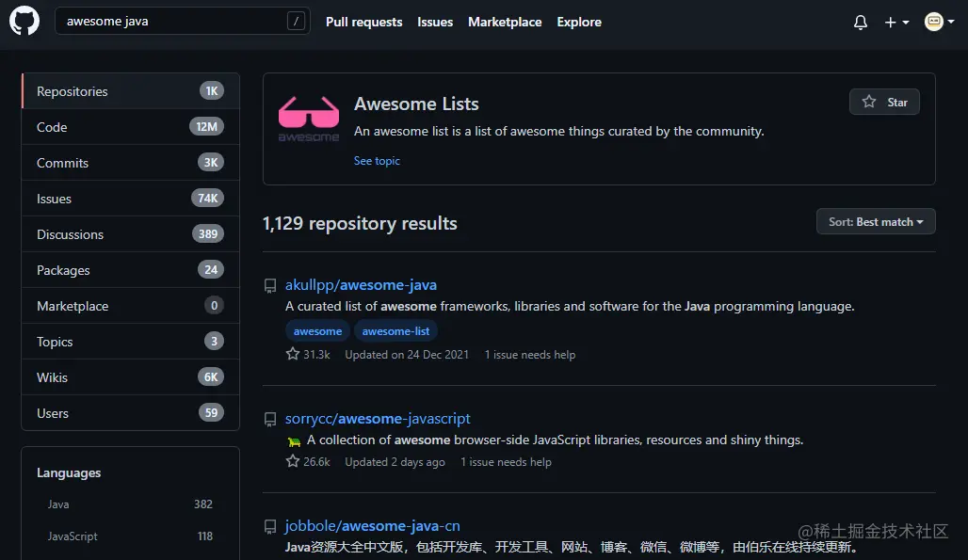The width and height of the screenshot is (968, 560).
Task: Click the 26.6k stargazers star icon
Action: [x=293, y=461]
